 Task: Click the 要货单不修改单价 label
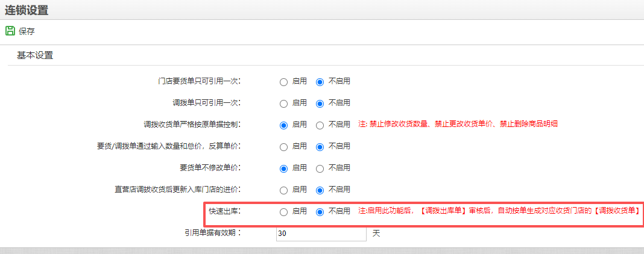click(x=210, y=167)
